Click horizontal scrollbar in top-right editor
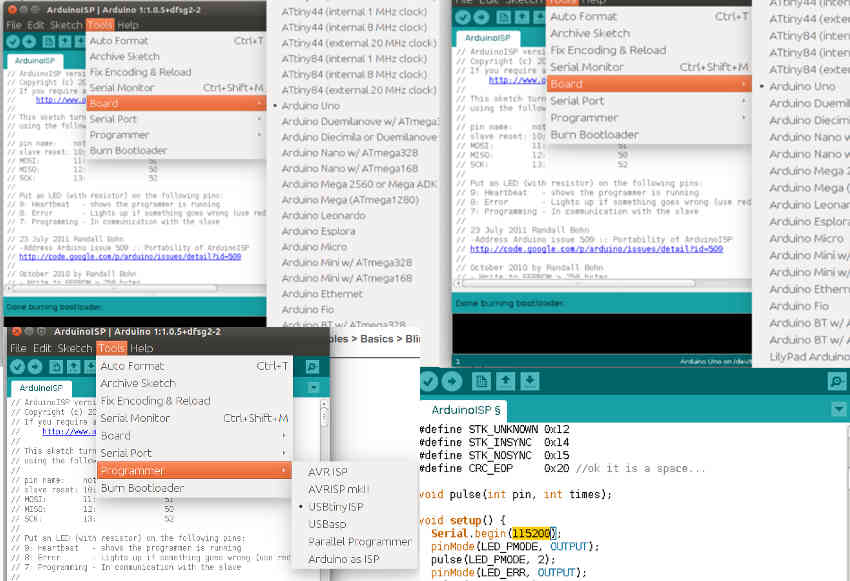Screen dimensions: 850x581 577,283
